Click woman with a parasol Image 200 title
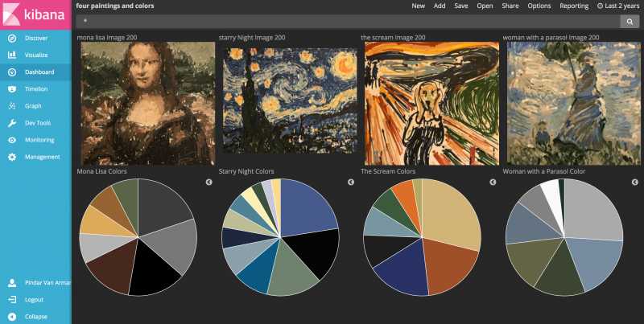The height and width of the screenshot is (324, 644). point(551,37)
